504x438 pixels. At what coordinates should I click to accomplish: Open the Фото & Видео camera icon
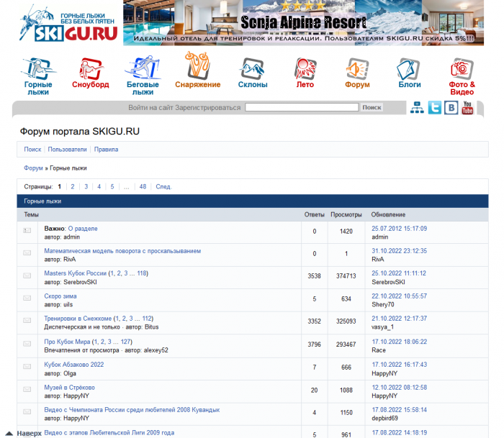pos(462,68)
